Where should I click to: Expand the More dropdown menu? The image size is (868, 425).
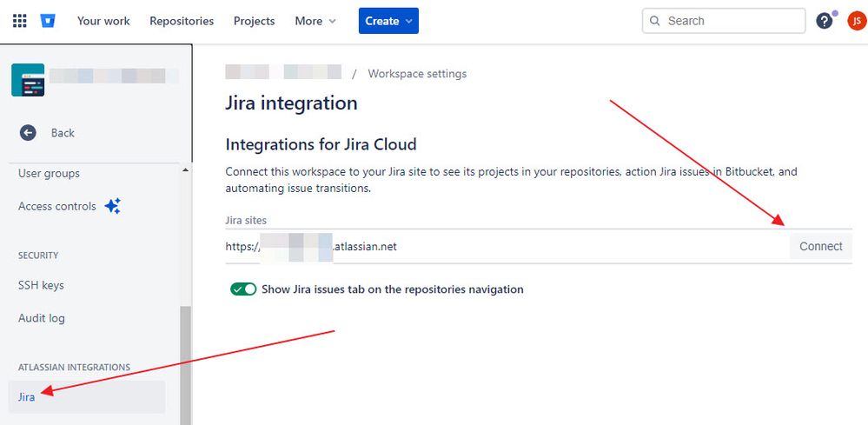[315, 21]
